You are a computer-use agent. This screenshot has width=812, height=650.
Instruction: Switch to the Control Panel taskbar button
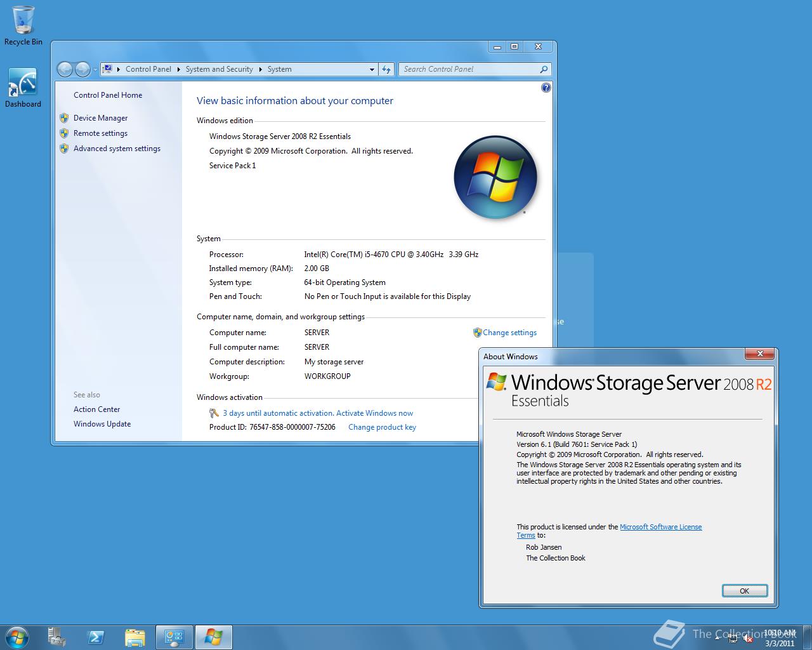(x=174, y=637)
